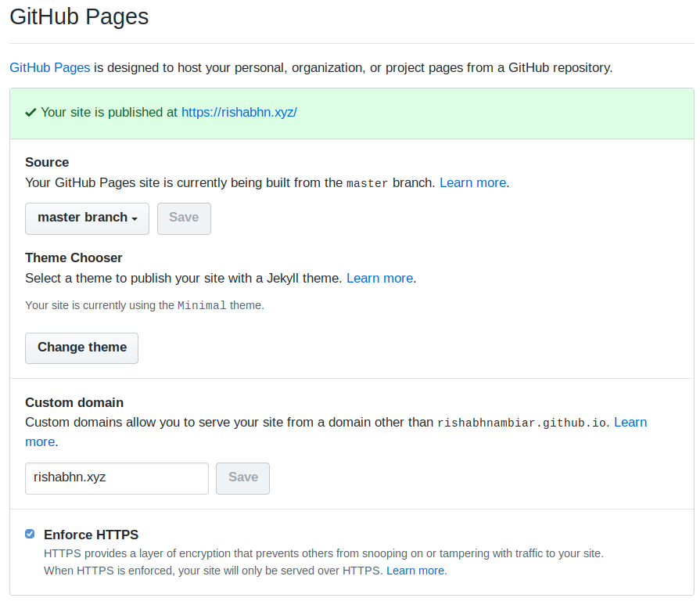Image resolution: width=700 pixels, height=605 pixels.
Task: Click Learn more about HTTPS enforcement
Action: tap(415, 571)
